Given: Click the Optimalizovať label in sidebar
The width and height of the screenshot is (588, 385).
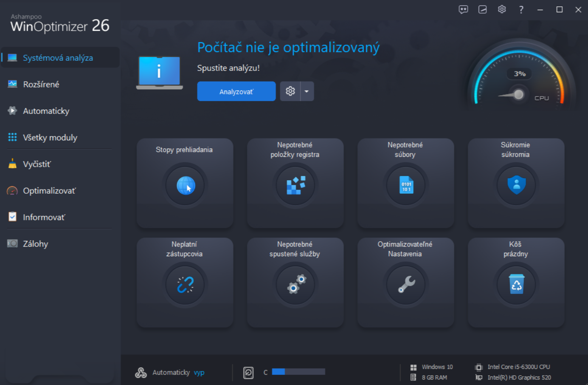Looking at the screenshot, I should point(49,191).
